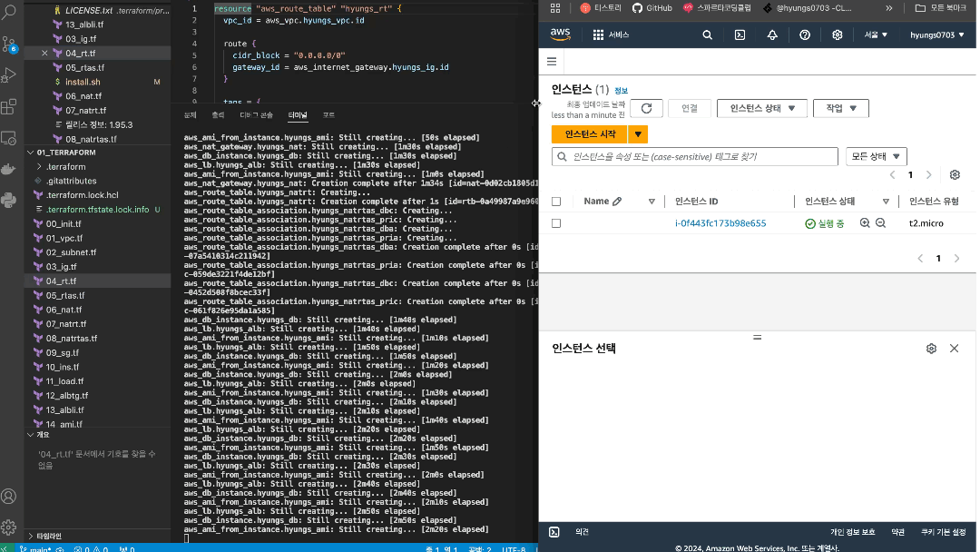Open Remote Explorer in activity bar
This screenshot has width=980, height=552.
(9, 137)
